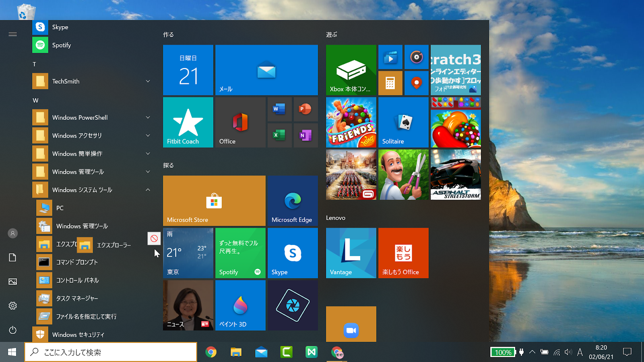This screenshot has width=644, height=362.
Task: Open the Lenovo Vantage tile
Action: (x=351, y=253)
